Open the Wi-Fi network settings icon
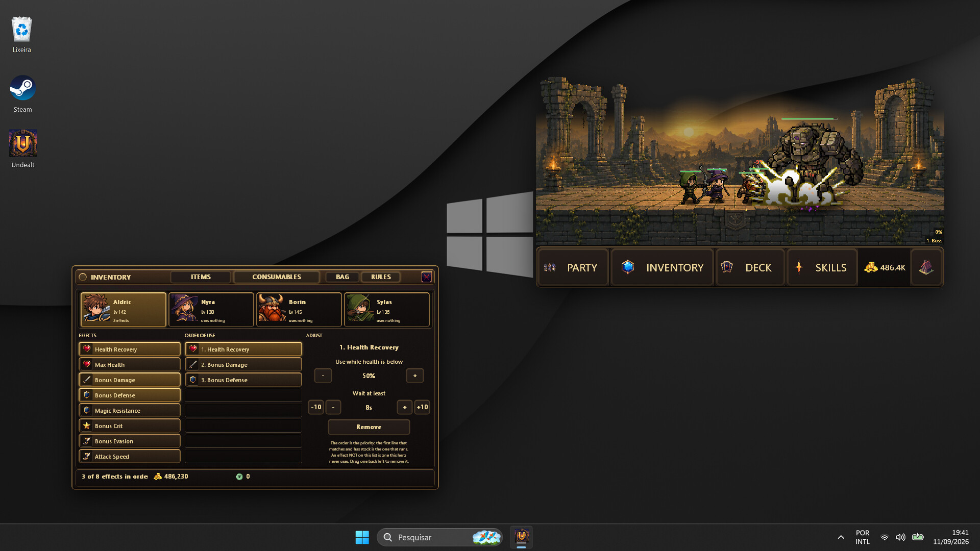 [885, 537]
